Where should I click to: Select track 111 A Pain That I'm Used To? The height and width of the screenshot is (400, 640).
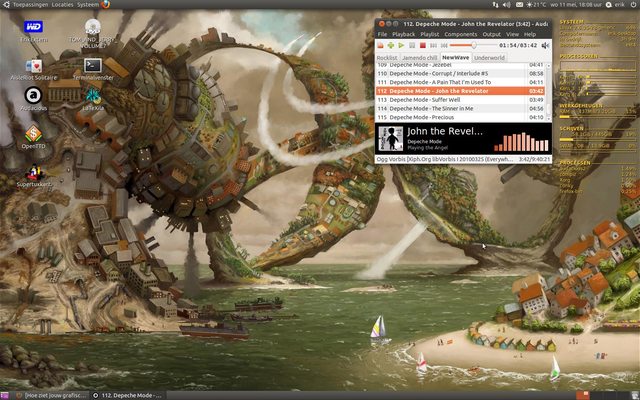(x=460, y=82)
